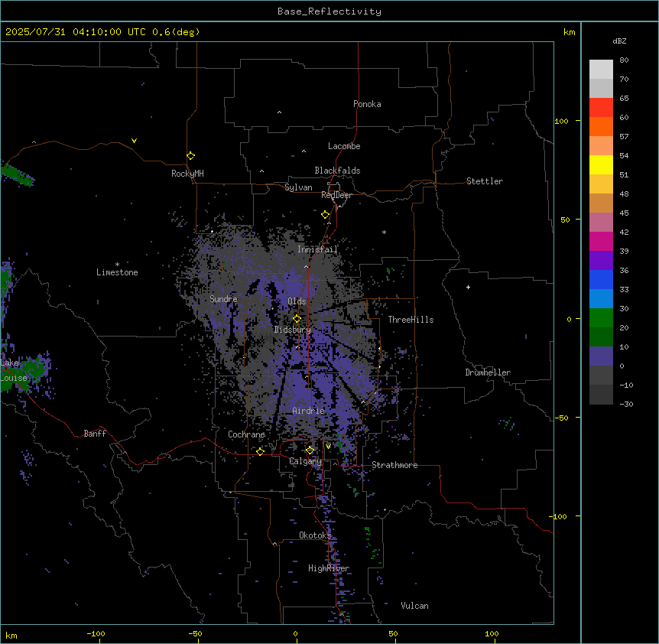Click the Lacombe city label
Viewport: 659px width, 644px height.
(344, 146)
